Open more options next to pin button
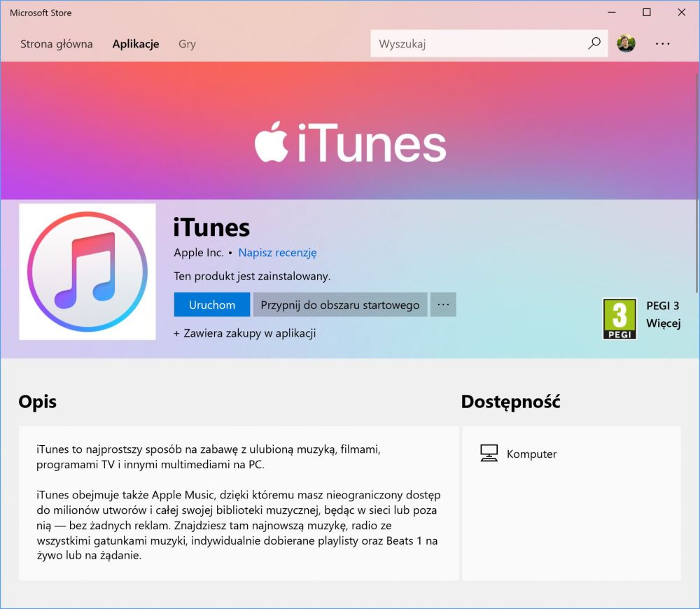Viewport: 700px width, 609px height. click(443, 304)
